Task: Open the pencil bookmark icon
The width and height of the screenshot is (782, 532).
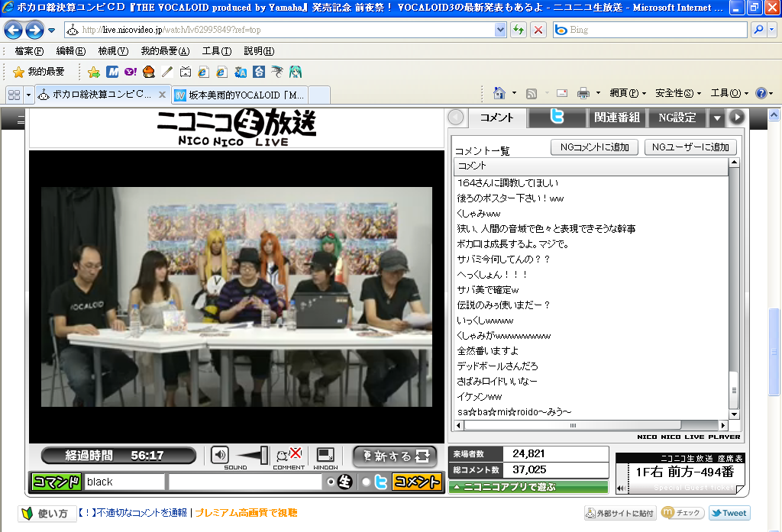Action: coord(167,72)
